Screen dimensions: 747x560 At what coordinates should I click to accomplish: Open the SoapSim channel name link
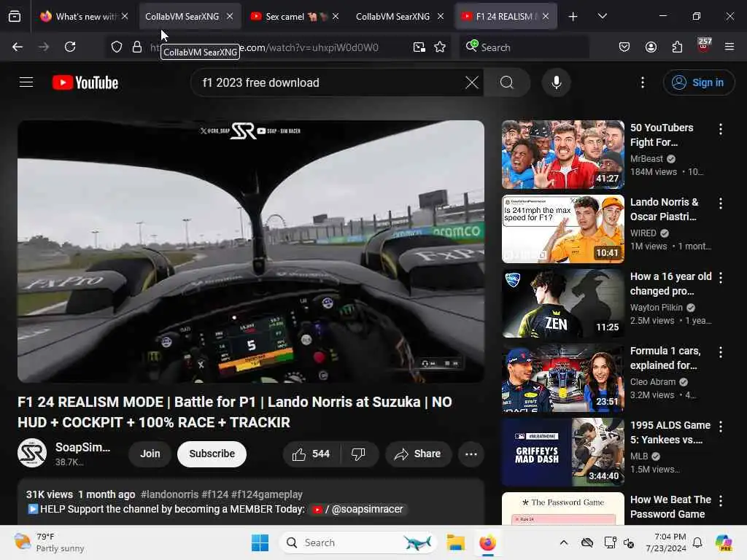(x=82, y=447)
